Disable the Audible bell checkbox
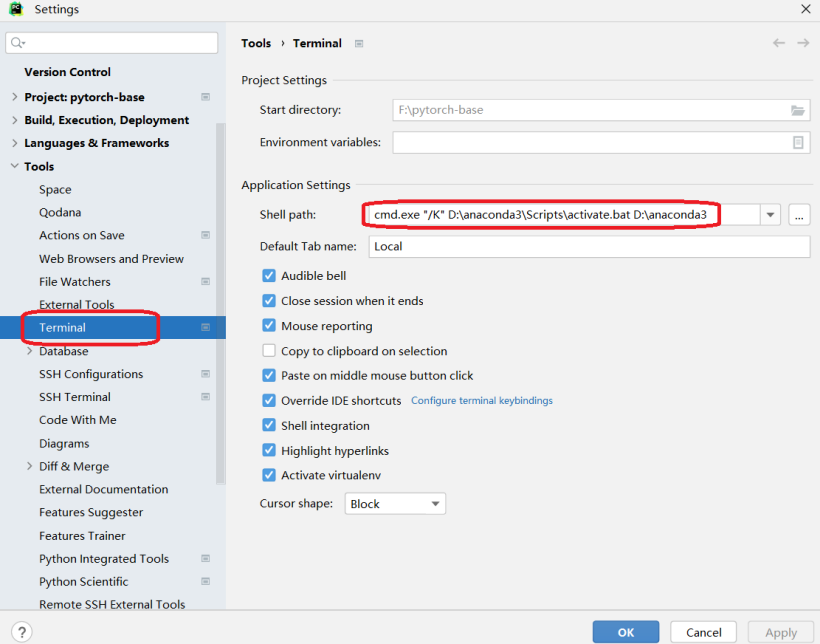The height and width of the screenshot is (644, 820). click(269, 276)
